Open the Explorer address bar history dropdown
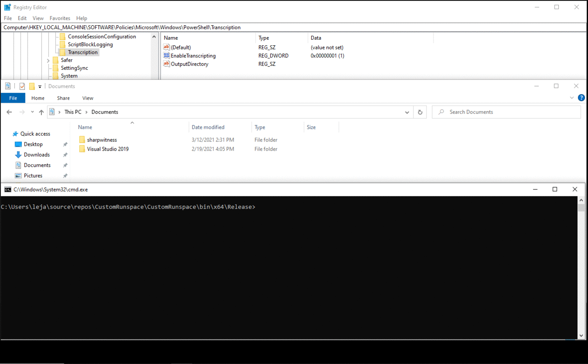This screenshot has width=588, height=364. click(x=407, y=112)
